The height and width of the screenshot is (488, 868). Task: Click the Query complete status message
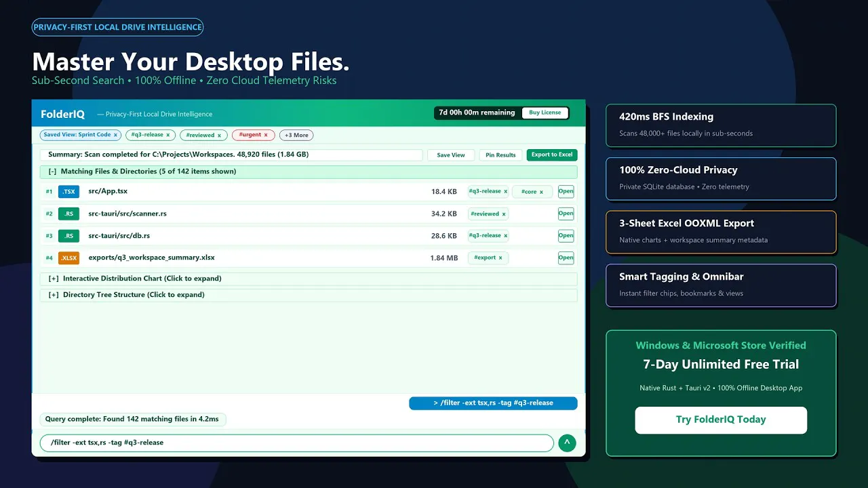pyautogui.click(x=132, y=420)
